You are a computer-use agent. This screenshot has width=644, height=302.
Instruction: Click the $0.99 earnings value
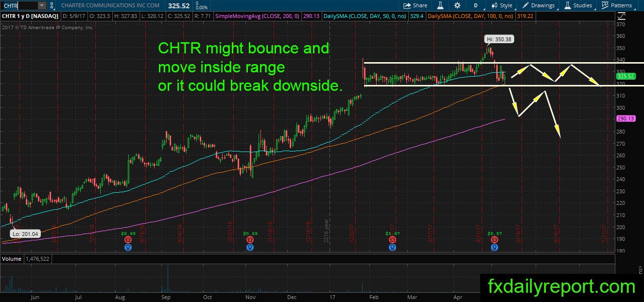[x=128, y=234]
